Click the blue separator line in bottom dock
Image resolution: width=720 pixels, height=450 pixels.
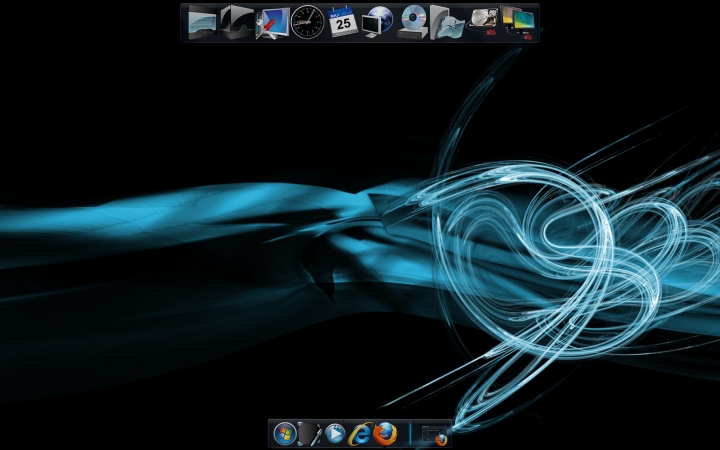[410, 434]
